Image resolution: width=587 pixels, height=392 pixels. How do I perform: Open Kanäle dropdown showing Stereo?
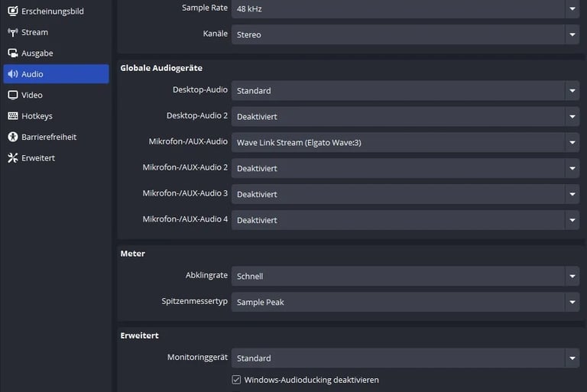pyautogui.click(x=405, y=34)
